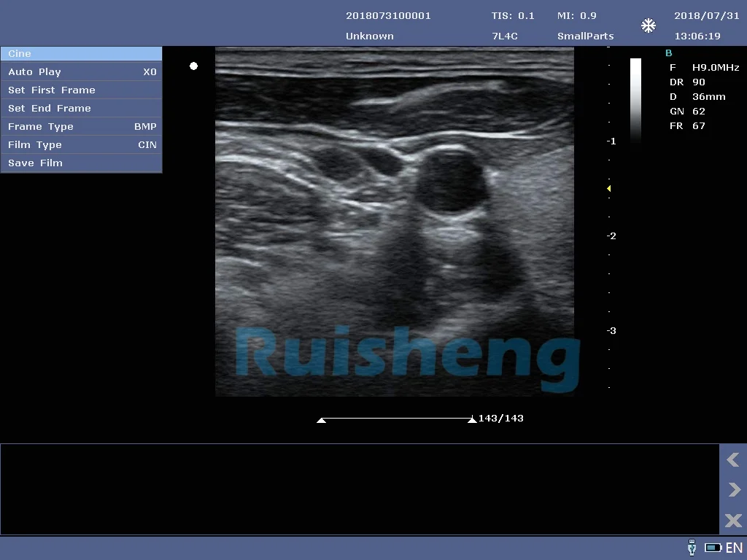Toggle Auto Play speed setting
Viewport: 747px width, 560px height.
click(81, 72)
